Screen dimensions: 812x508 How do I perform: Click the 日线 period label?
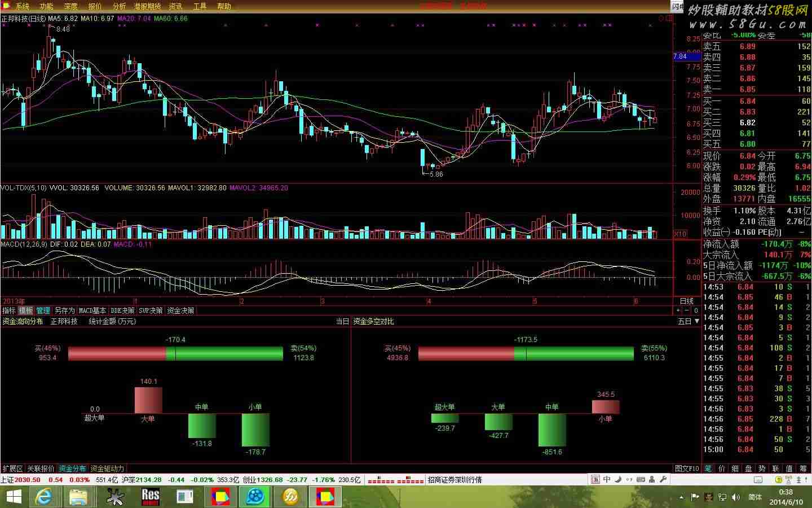pos(686,301)
